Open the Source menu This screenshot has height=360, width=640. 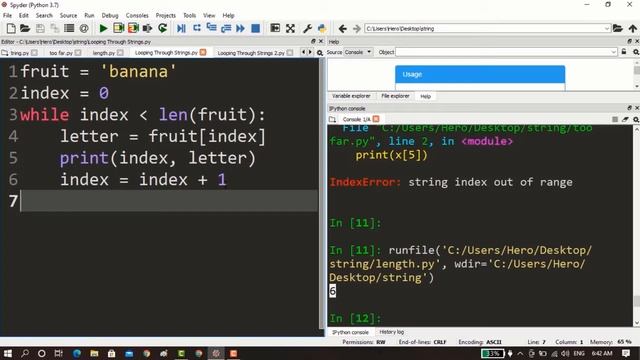[68, 15]
